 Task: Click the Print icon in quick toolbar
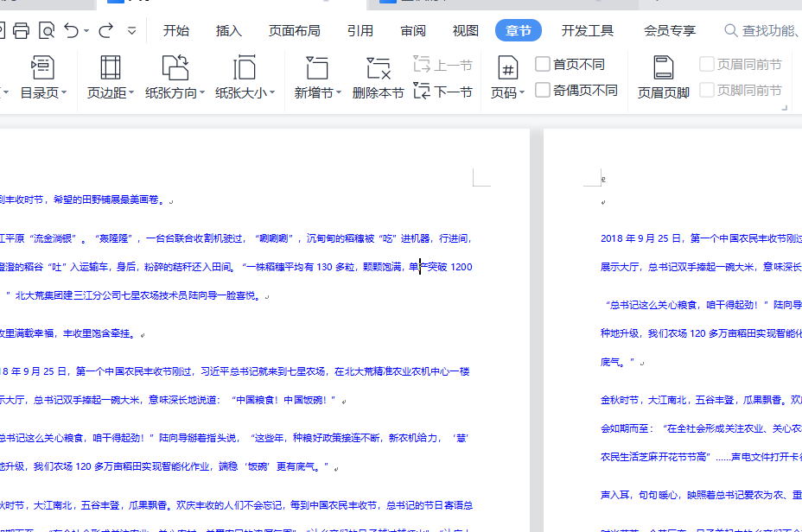coord(21,31)
